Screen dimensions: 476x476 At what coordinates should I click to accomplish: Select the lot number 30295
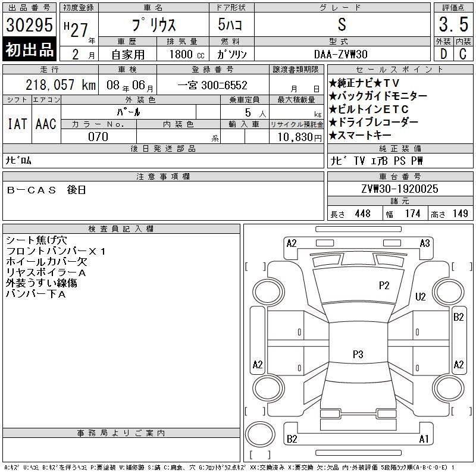point(29,25)
